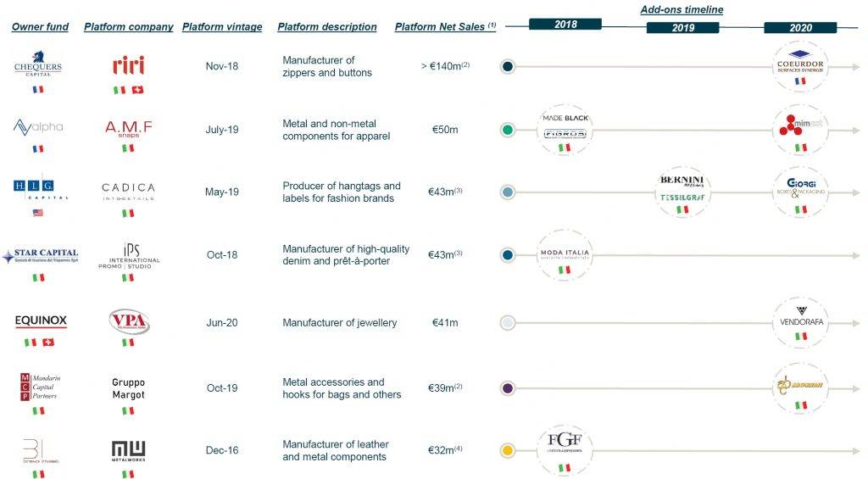Select the riri platform company logo
The width and height of the screenshot is (868, 479).
point(128,65)
